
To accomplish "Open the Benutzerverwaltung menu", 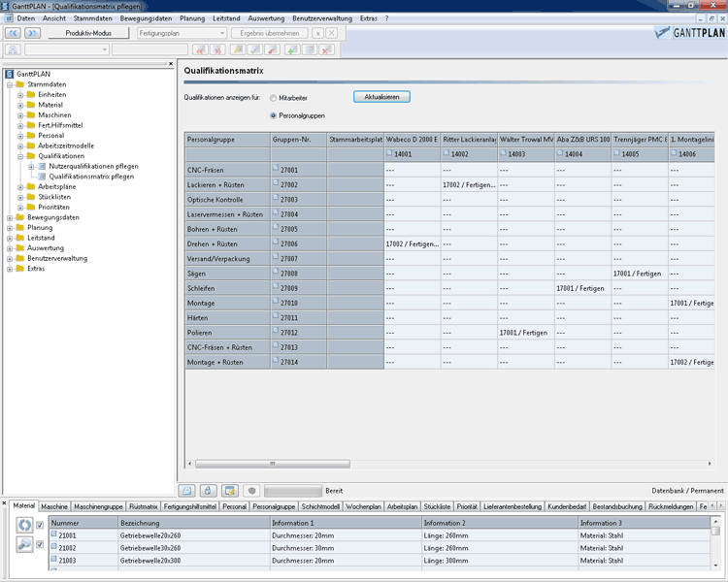I will click(x=322, y=18).
